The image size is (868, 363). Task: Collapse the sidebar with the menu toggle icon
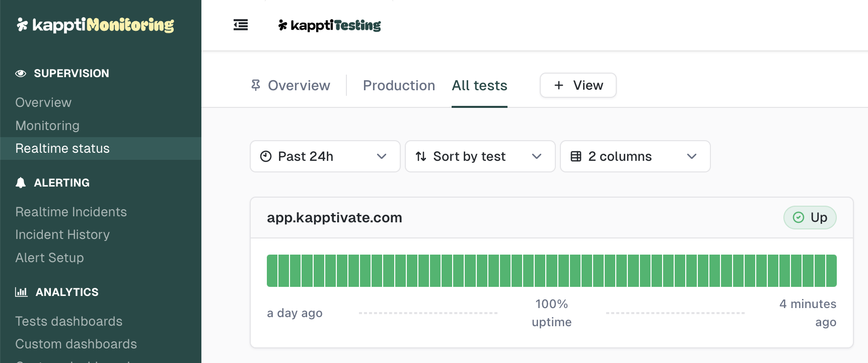pos(241,25)
